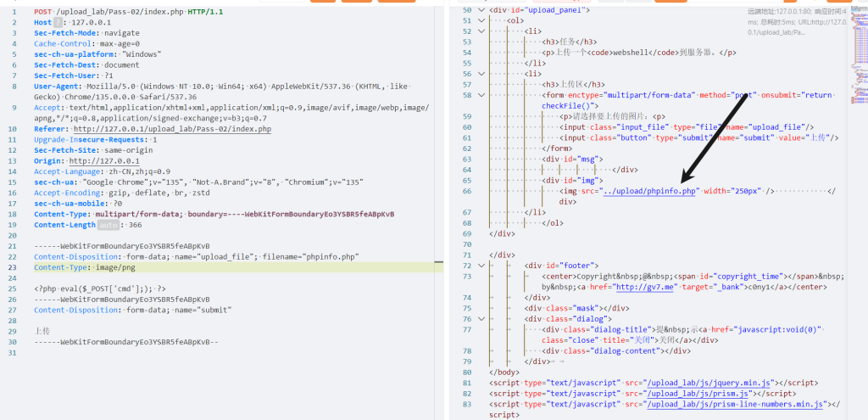Follow the ../upload/phpinfo.php link in the response
The width and height of the screenshot is (868, 420).
click(650, 191)
